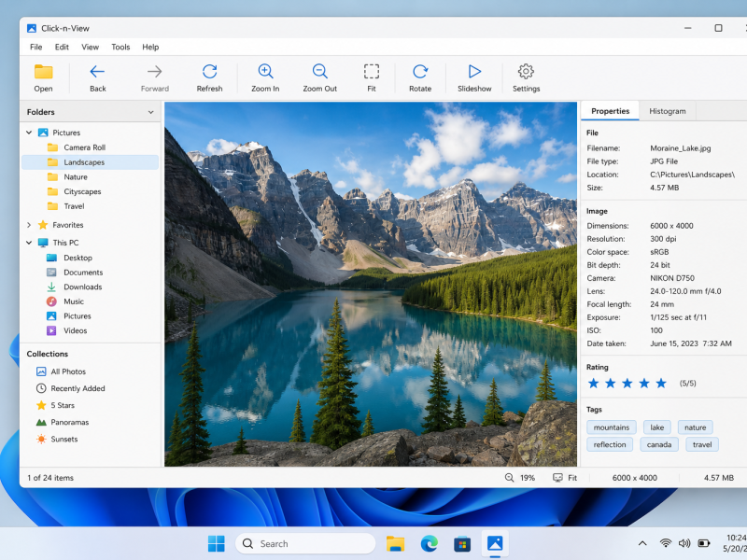Collapse the This PC tree node
The width and height of the screenshot is (747, 560).
[29, 243]
